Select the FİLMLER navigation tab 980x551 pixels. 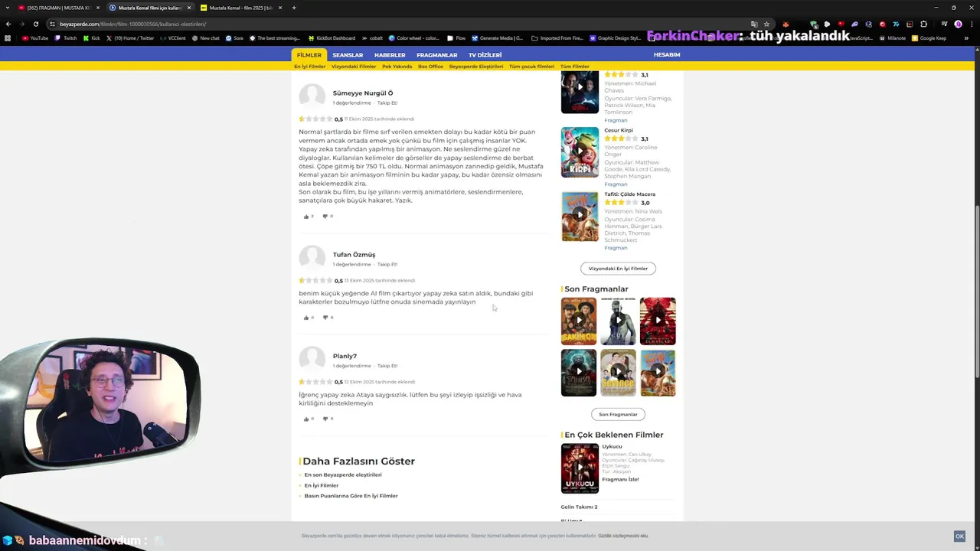point(309,55)
